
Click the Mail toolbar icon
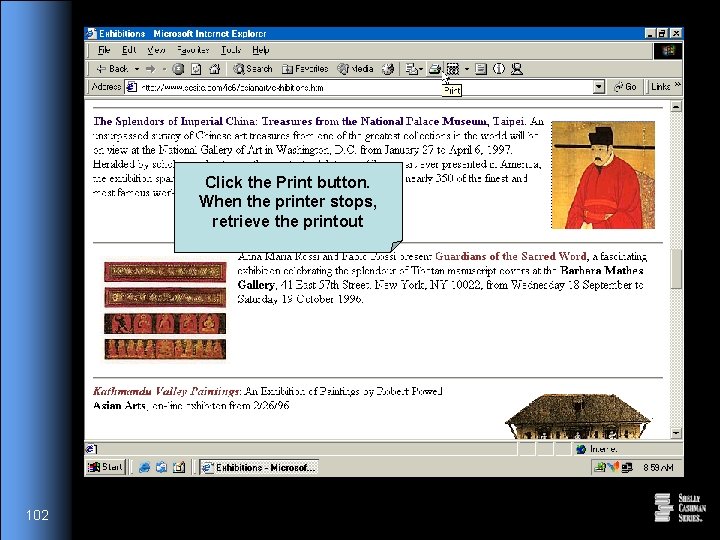(411, 69)
